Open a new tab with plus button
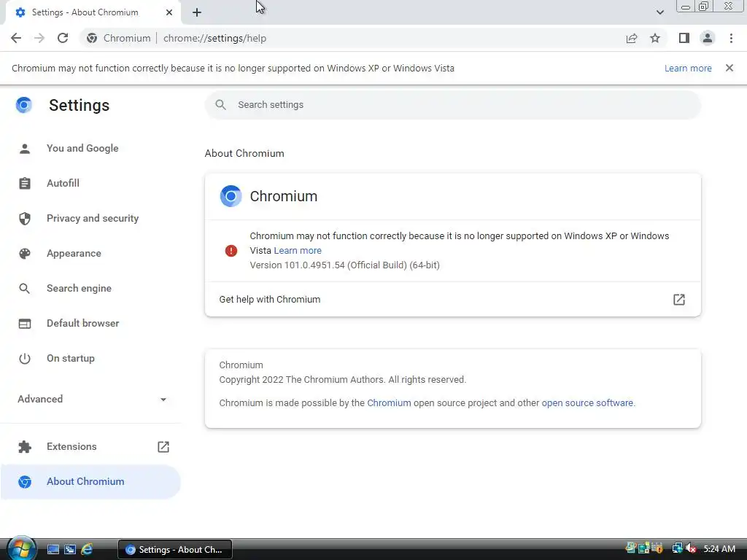This screenshot has height=560, width=747. tap(197, 12)
